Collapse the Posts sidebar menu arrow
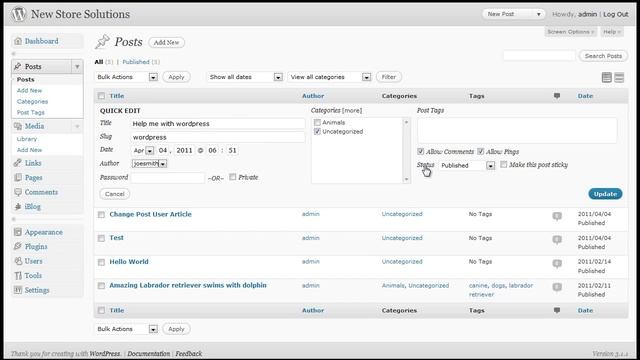Viewport: 640px width, 360px height. click(77, 66)
